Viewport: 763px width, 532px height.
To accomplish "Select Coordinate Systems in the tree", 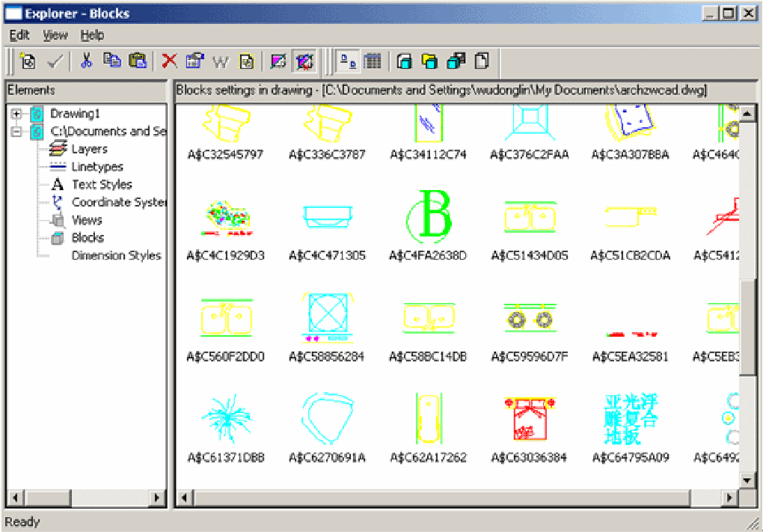I will 119,202.
